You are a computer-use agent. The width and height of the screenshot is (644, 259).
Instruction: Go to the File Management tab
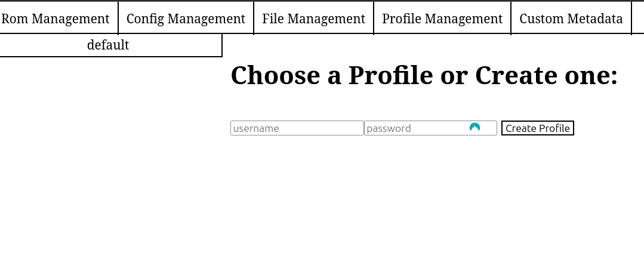tap(313, 18)
